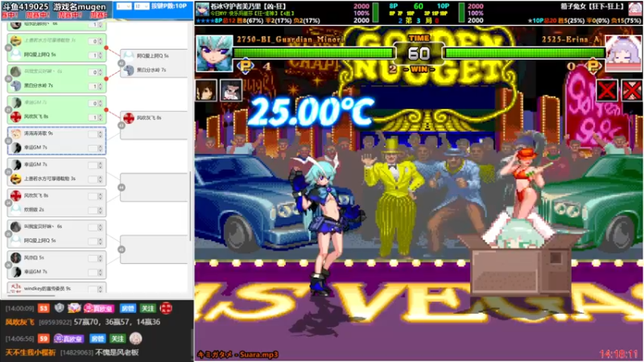Click match number 44 circle
Viewport: 644px width, 362px height.
pos(122,187)
